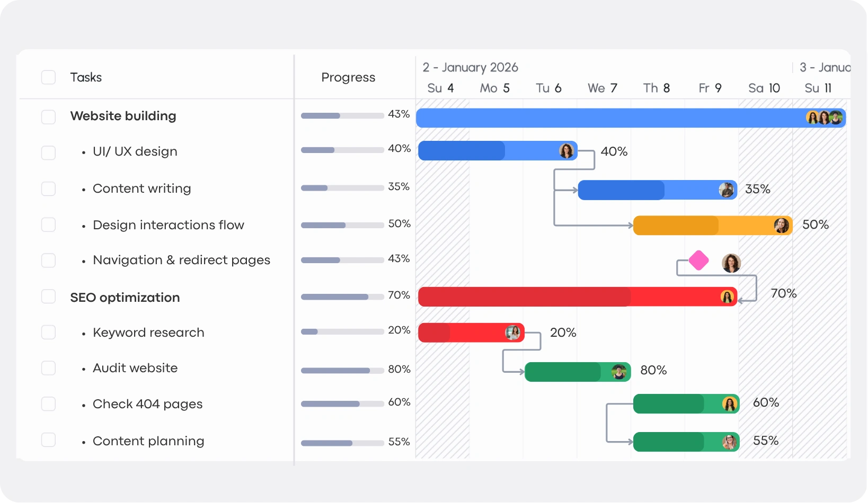The image size is (868, 503).
Task: Check the Navigation & redirect pages checkbox
Action: pos(48,261)
